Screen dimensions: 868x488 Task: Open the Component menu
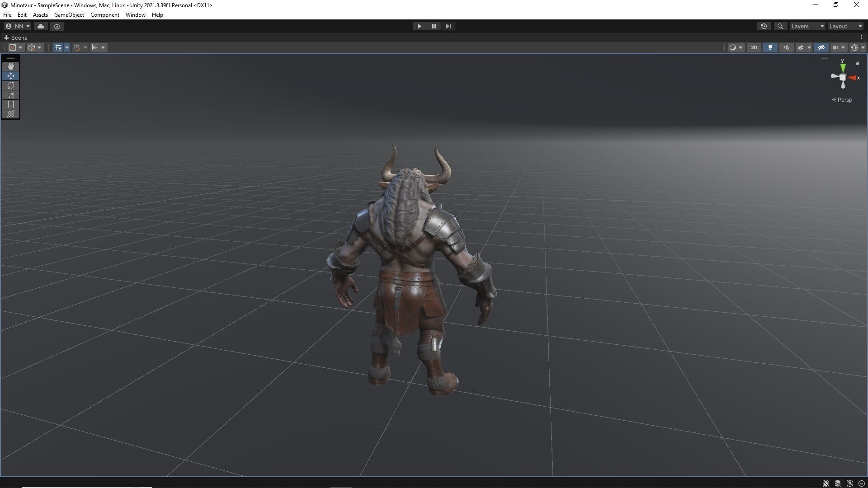tap(105, 15)
